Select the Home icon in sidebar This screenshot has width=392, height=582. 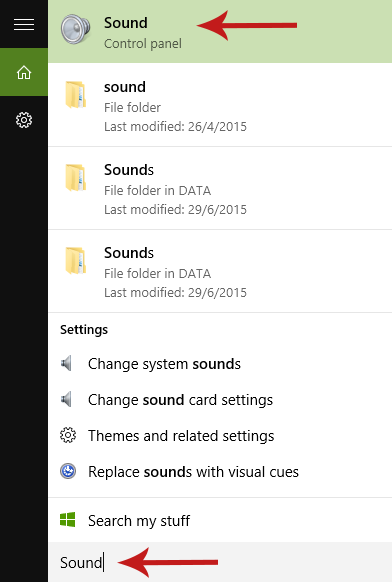(x=24, y=72)
